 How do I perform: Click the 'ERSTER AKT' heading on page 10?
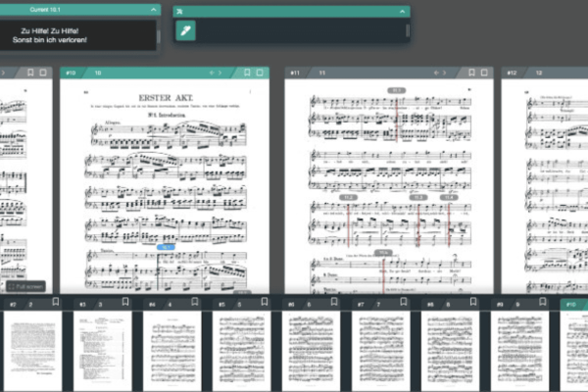(166, 98)
